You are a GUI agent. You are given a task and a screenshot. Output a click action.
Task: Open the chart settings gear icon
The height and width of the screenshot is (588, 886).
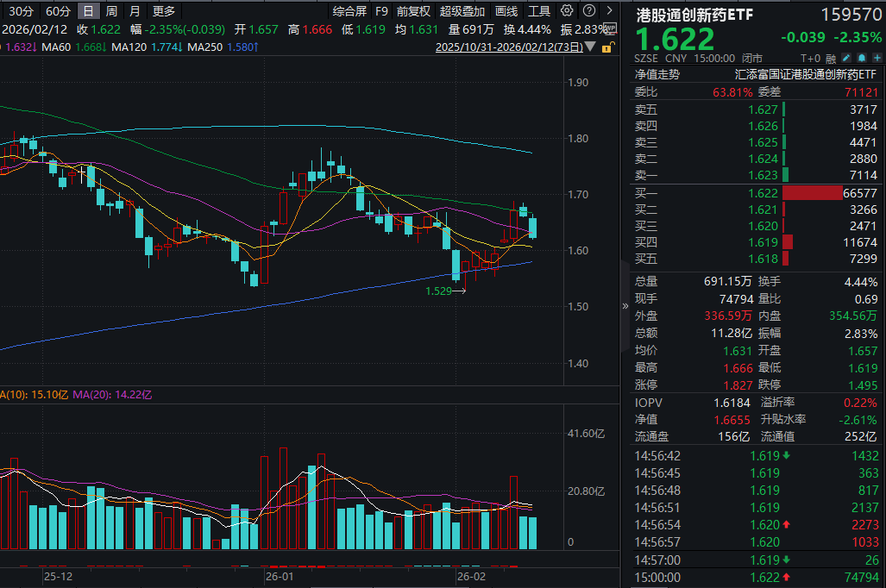pos(565,11)
